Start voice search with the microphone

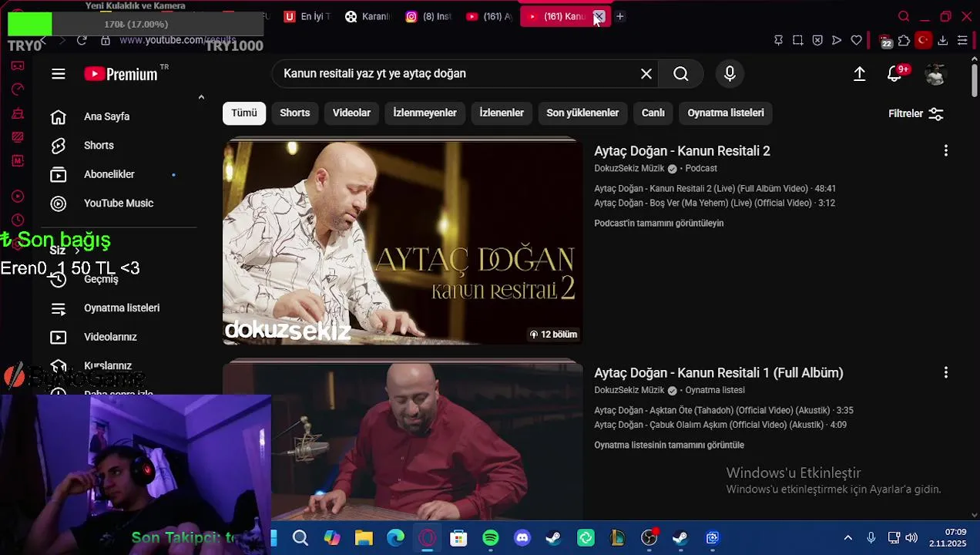[x=730, y=74]
